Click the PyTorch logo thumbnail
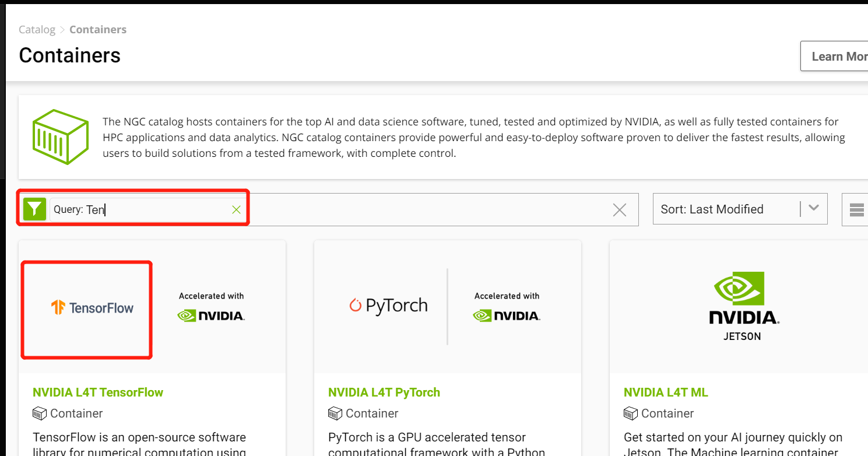This screenshot has width=868, height=456. coord(388,305)
